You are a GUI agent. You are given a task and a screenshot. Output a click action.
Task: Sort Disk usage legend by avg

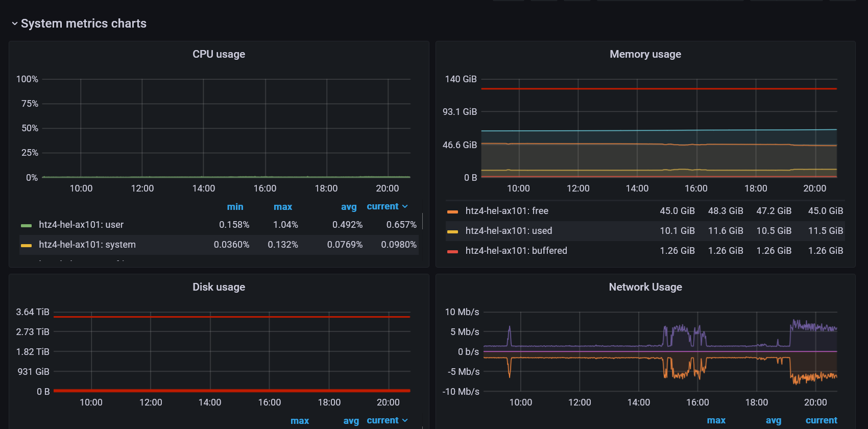coord(351,421)
